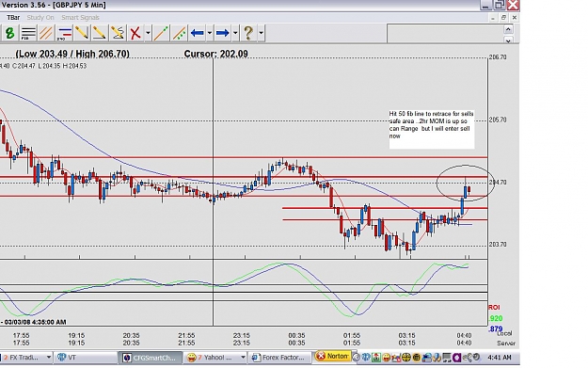Click the blue left arrow button
The image size is (588, 368).
[x=198, y=33]
